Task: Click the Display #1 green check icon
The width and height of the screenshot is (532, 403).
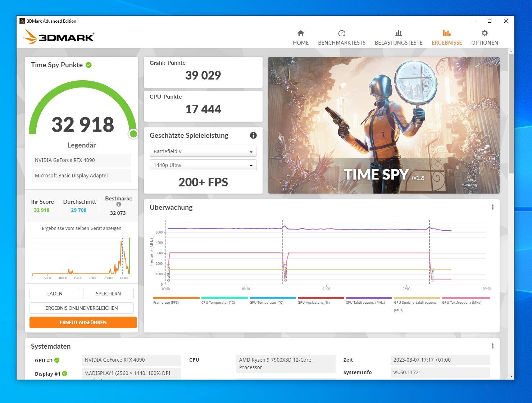Action: 64,373
